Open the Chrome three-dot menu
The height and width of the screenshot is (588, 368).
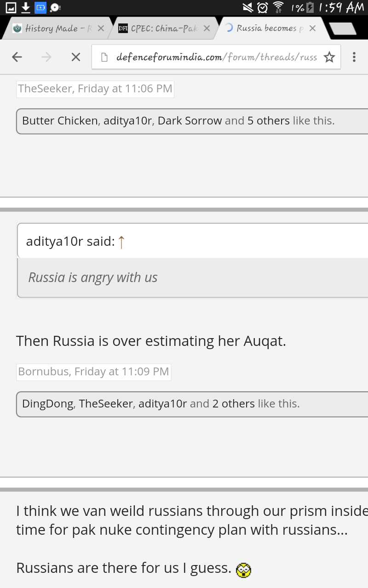354,57
